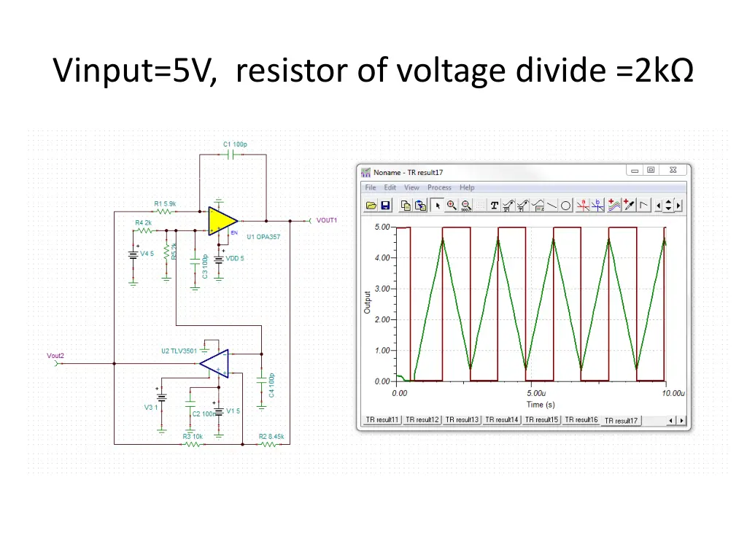This screenshot has width=747, height=560.
Task: Open the Process menu
Action: tap(439, 187)
